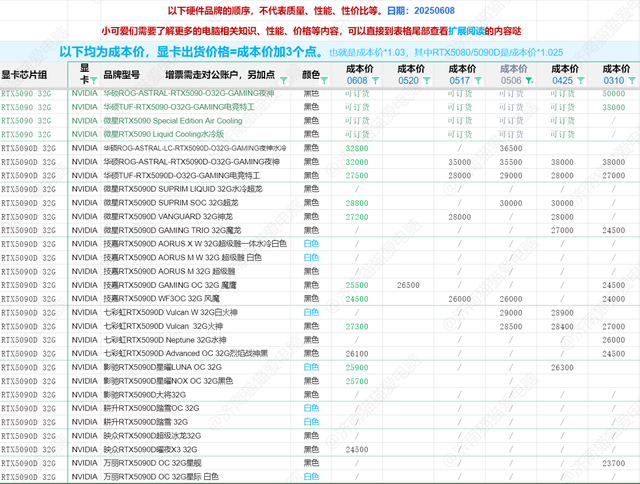Click 白色 in the 万丽 星际 白色 row

pos(311,477)
